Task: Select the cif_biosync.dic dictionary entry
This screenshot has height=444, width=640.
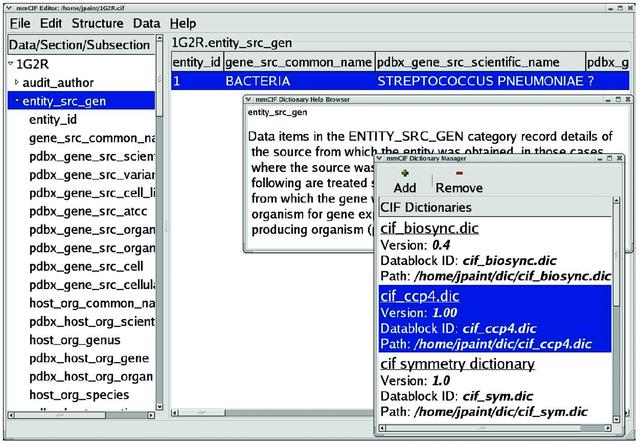Action: (x=495, y=252)
